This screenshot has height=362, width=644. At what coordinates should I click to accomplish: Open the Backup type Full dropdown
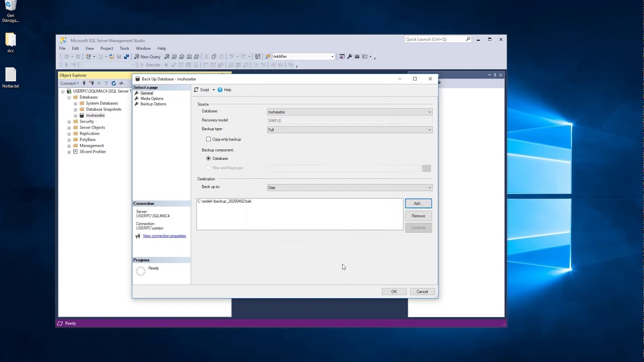tap(350, 130)
